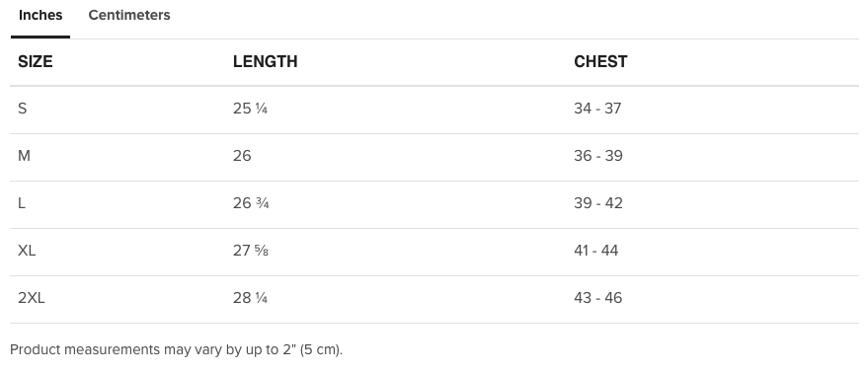This screenshot has width=868, height=373.
Task: Select the size 2XL cell
Action: (32, 298)
